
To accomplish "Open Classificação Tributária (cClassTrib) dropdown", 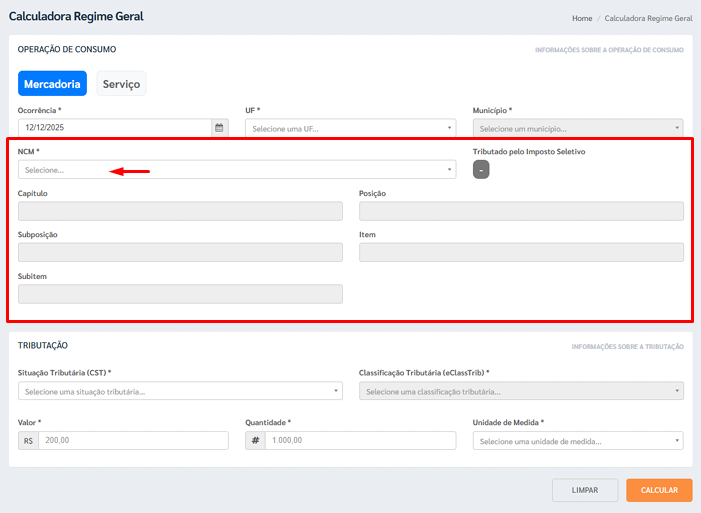I will 520,391.
